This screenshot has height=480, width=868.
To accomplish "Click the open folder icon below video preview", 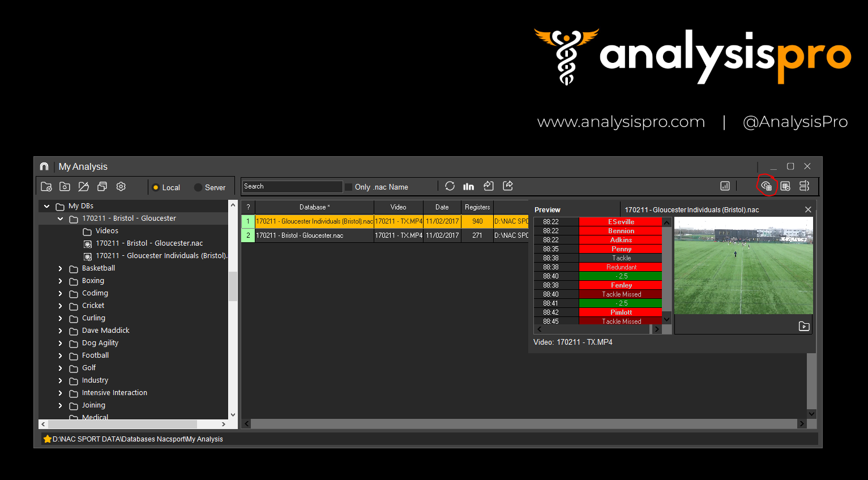I will pos(804,326).
